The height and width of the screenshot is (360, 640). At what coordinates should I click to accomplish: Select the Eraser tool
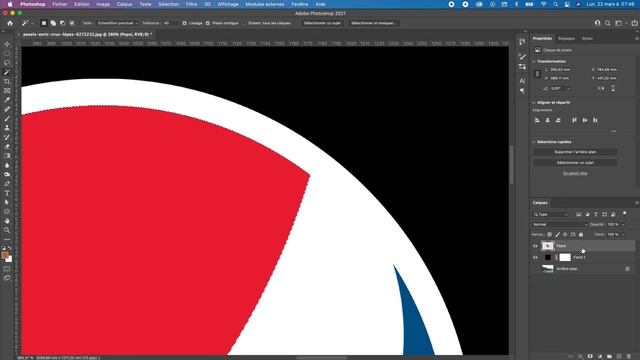tap(7, 147)
